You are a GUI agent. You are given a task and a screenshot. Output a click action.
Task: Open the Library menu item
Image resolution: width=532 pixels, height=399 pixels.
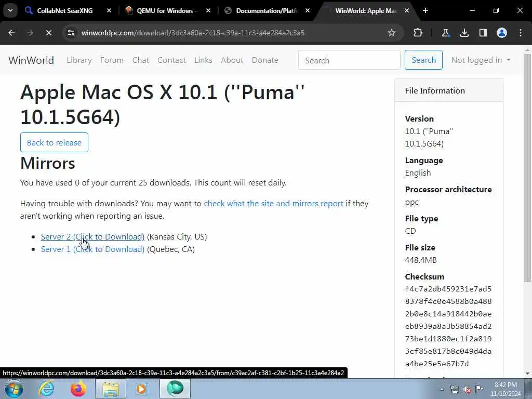[79, 60]
